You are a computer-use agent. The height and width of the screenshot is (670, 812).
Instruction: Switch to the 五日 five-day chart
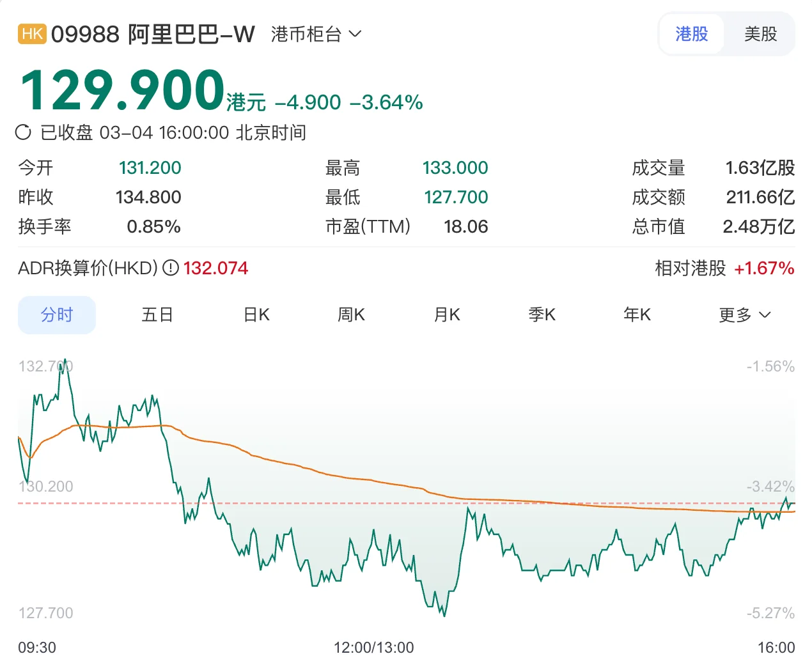(157, 315)
